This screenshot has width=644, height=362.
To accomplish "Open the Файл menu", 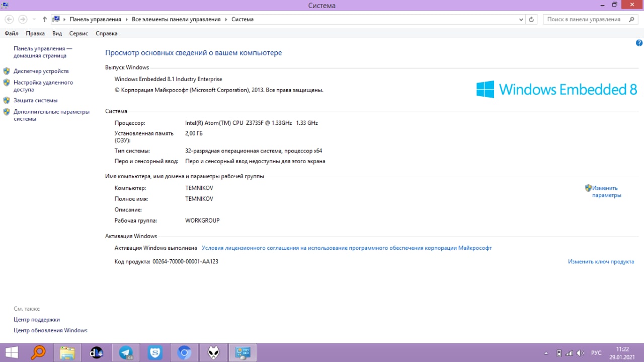I will point(12,33).
